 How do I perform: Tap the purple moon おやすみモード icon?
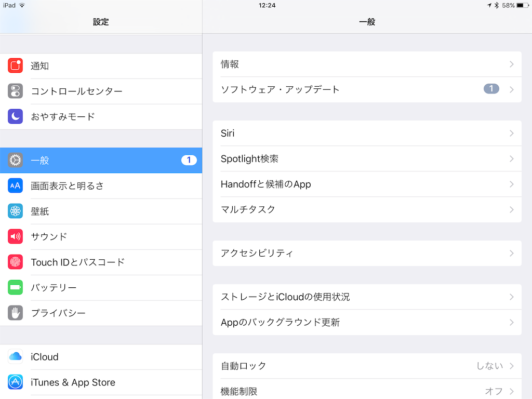pyautogui.click(x=15, y=116)
